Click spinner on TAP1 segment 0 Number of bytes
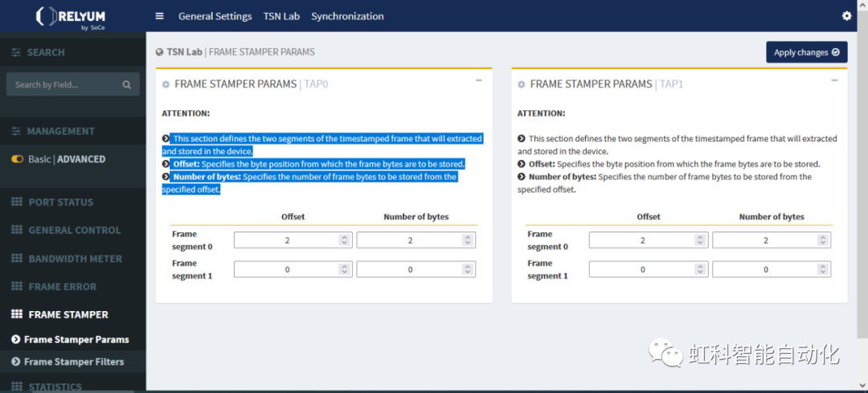The width and height of the screenshot is (868, 393). click(x=823, y=240)
